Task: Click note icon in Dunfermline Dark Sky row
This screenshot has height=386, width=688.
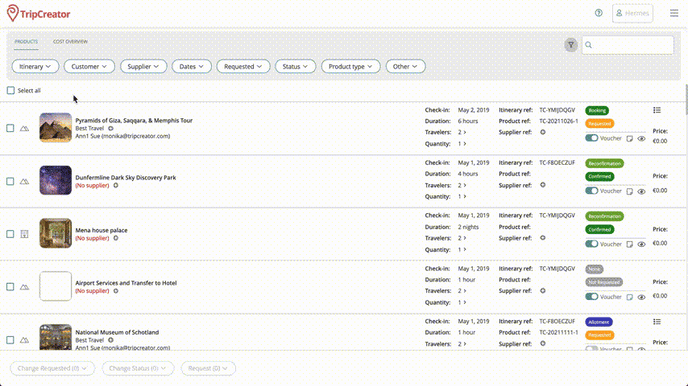Action: click(x=629, y=191)
